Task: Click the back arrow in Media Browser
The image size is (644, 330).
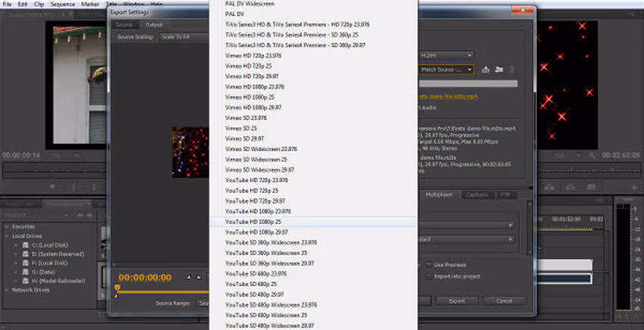Action: (80, 215)
